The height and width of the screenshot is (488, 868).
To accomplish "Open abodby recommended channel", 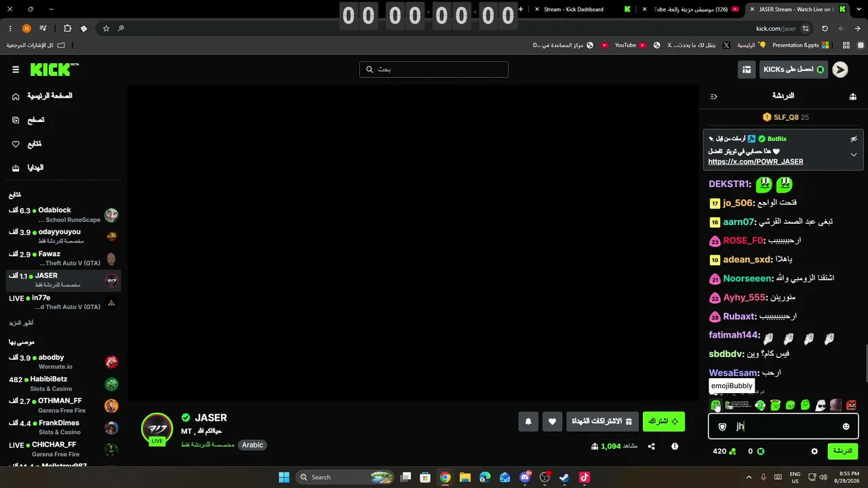I will click(x=64, y=362).
